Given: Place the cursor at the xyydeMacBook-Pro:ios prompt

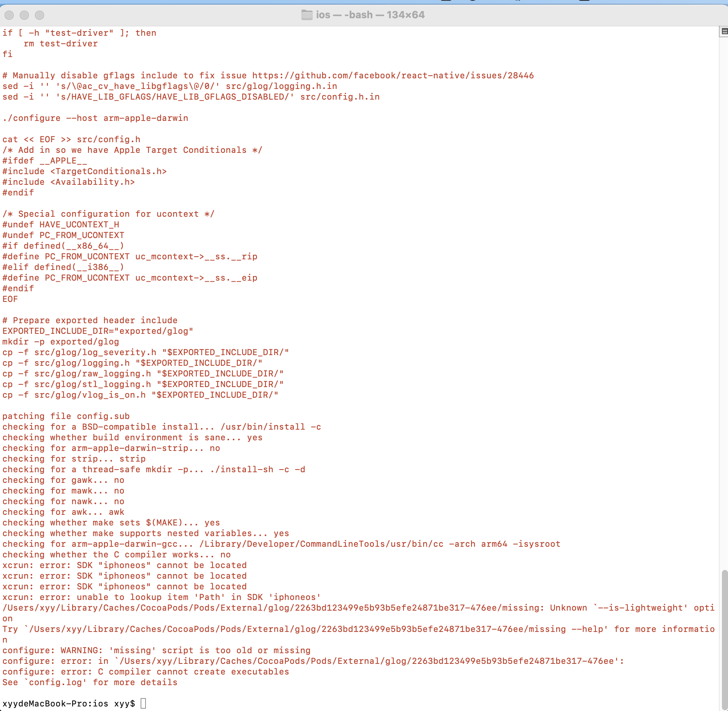Looking at the screenshot, I should (x=143, y=703).
